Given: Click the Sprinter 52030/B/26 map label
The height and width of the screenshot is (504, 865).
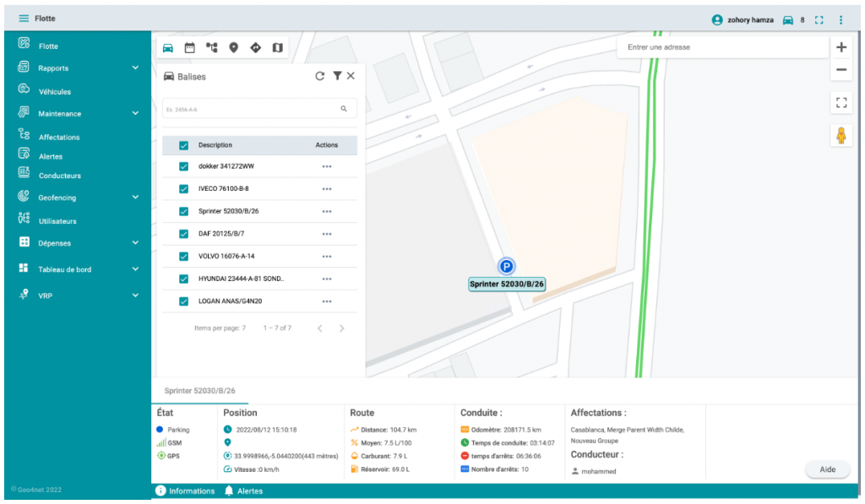Looking at the screenshot, I should point(507,284).
